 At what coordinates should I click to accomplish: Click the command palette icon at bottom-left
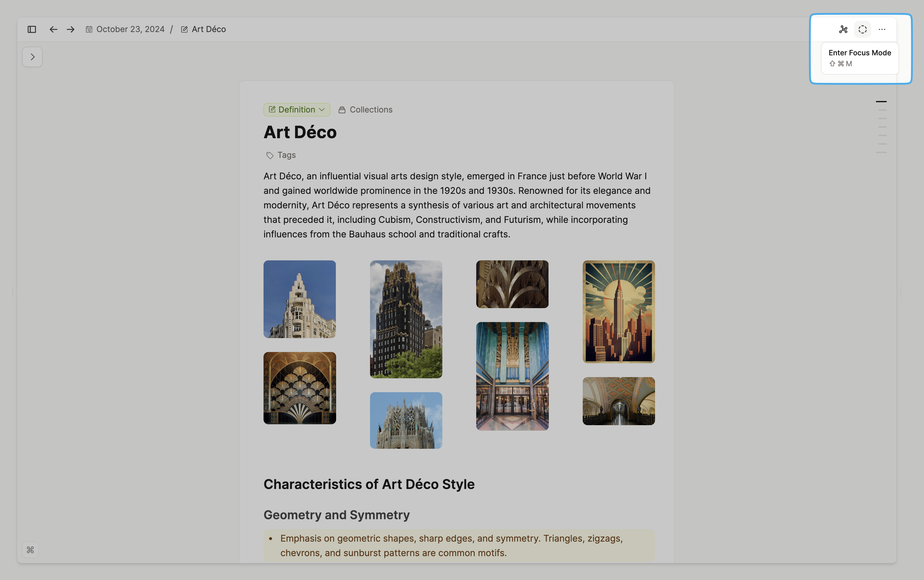(30, 550)
